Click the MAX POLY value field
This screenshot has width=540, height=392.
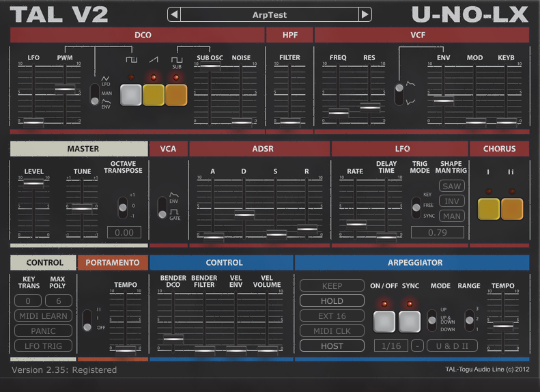[x=58, y=301]
